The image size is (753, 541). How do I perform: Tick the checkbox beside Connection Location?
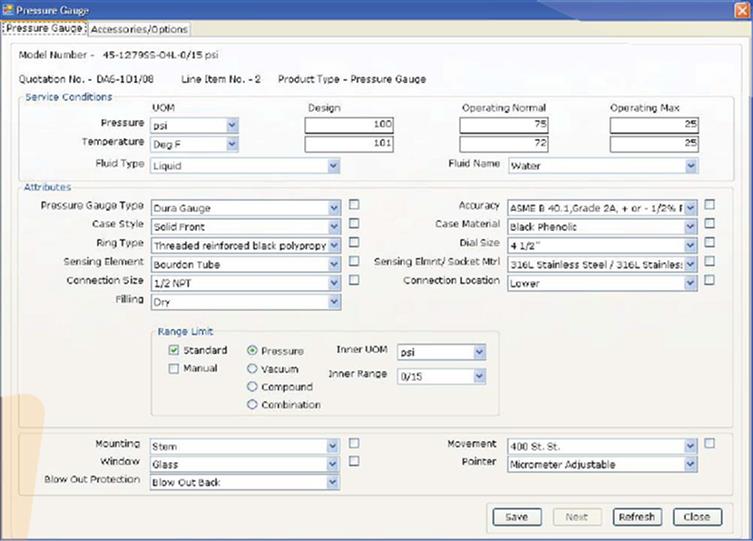[x=709, y=280]
